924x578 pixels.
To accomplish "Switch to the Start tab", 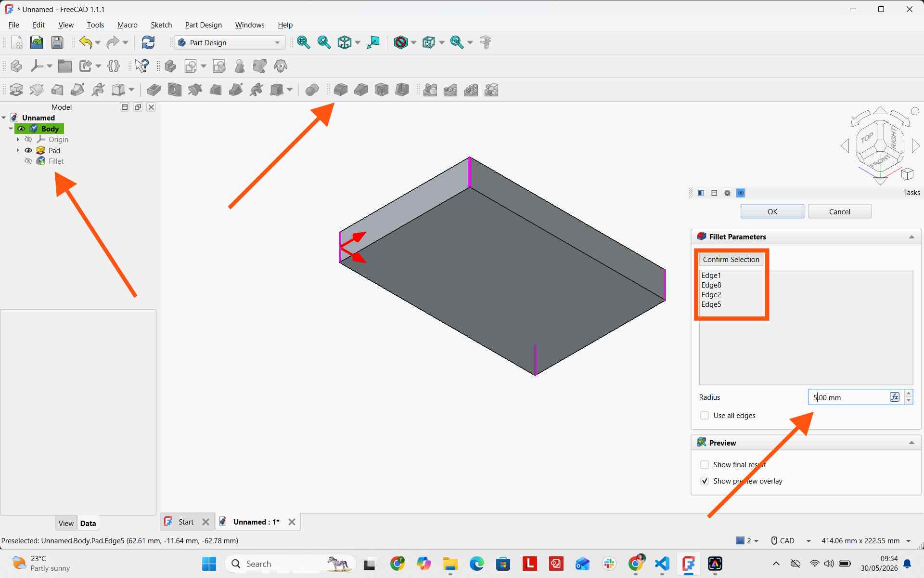I will point(186,522).
